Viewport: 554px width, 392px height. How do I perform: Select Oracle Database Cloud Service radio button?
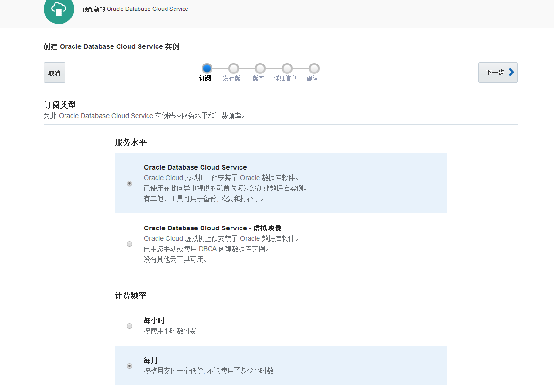(x=129, y=183)
